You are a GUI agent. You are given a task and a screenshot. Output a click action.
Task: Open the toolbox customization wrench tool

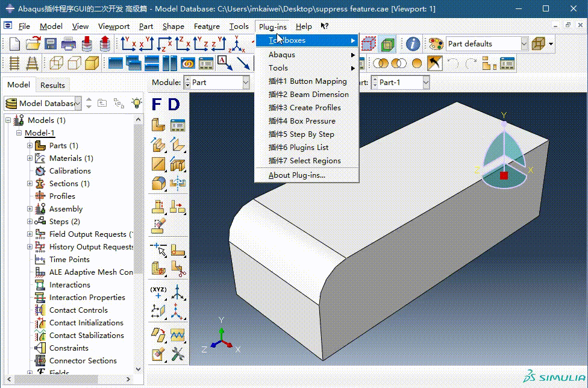(x=179, y=355)
